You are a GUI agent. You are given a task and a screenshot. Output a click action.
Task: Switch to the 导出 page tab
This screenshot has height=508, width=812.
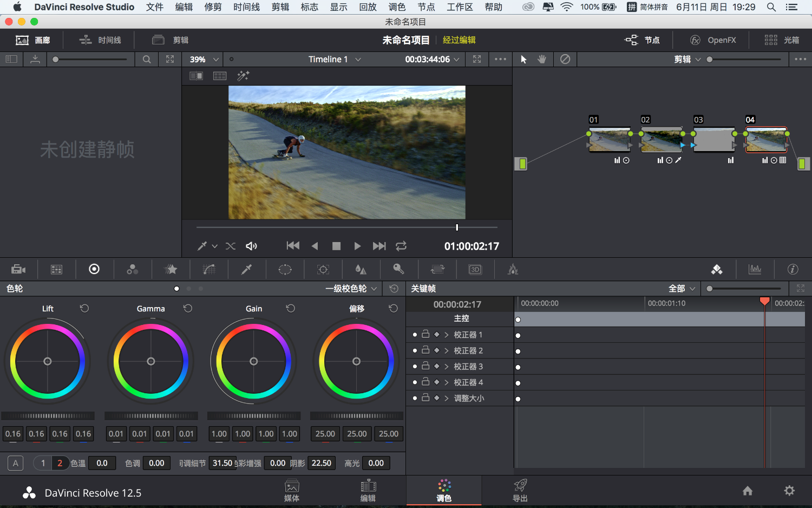pyautogui.click(x=520, y=491)
